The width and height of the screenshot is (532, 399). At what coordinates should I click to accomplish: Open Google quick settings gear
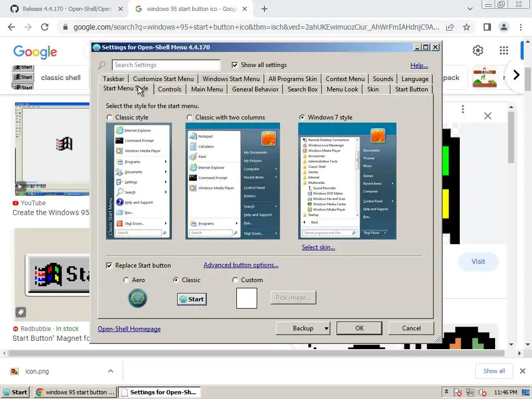point(478,50)
